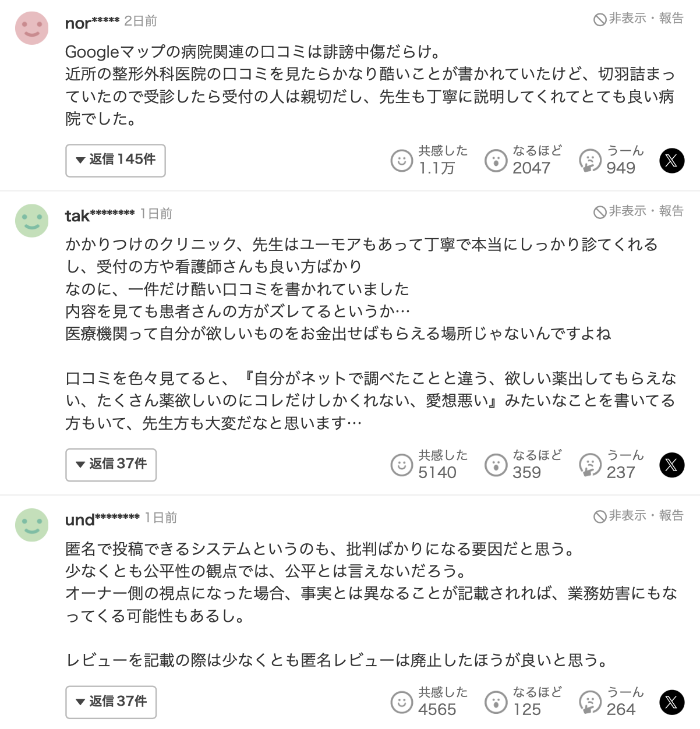Click うーん thinking icon on und***** comment
700x729 pixels.
coord(590,702)
